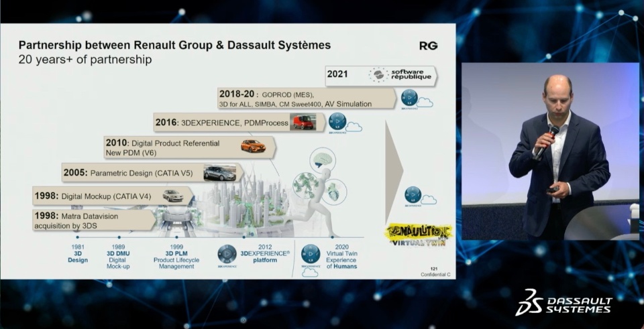Click '3D for ALL, SIMBA, CM Sweet400, AV Simulation' line
The height and width of the screenshot is (329, 644).
pos(295,105)
